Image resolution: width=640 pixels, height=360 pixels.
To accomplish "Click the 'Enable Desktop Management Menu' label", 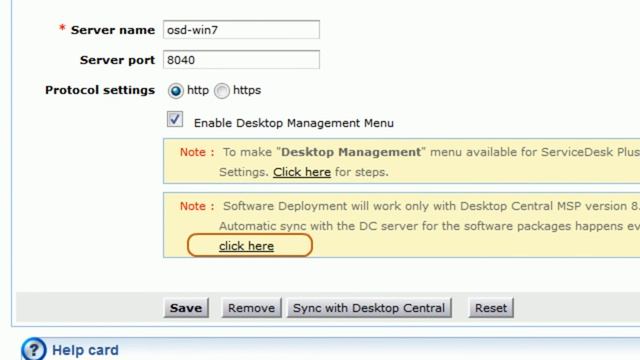I will coord(293,123).
